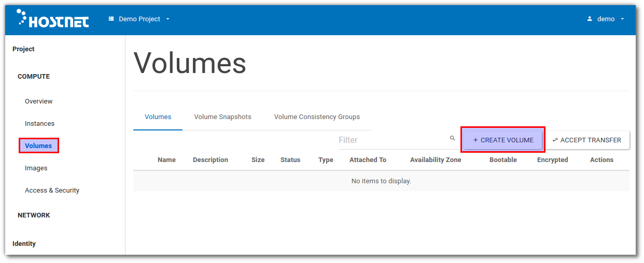Open Access & Security page
This screenshot has height=263, width=644.
pos(52,191)
